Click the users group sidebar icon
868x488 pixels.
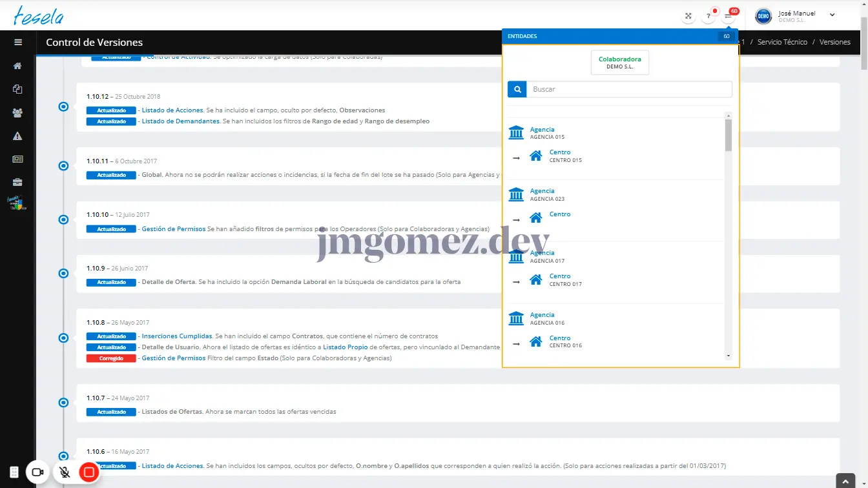click(x=17, y=112)
